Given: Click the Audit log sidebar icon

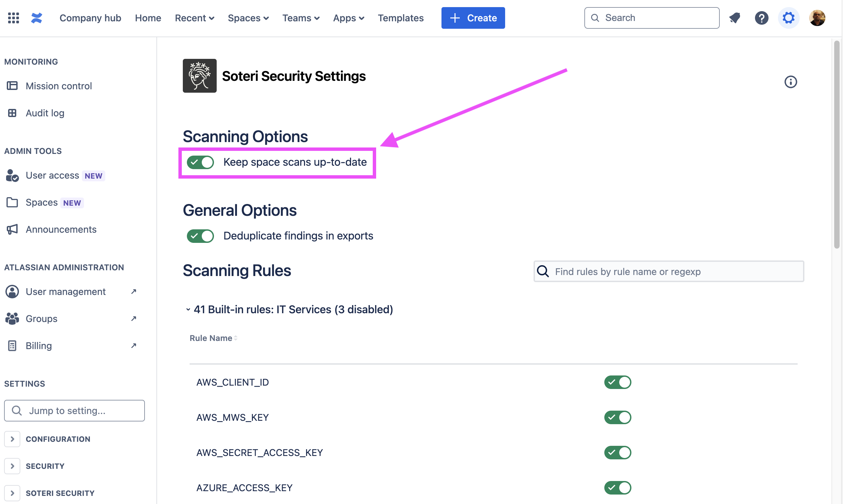Looking at the screenshot, I should tap(12, 113).
